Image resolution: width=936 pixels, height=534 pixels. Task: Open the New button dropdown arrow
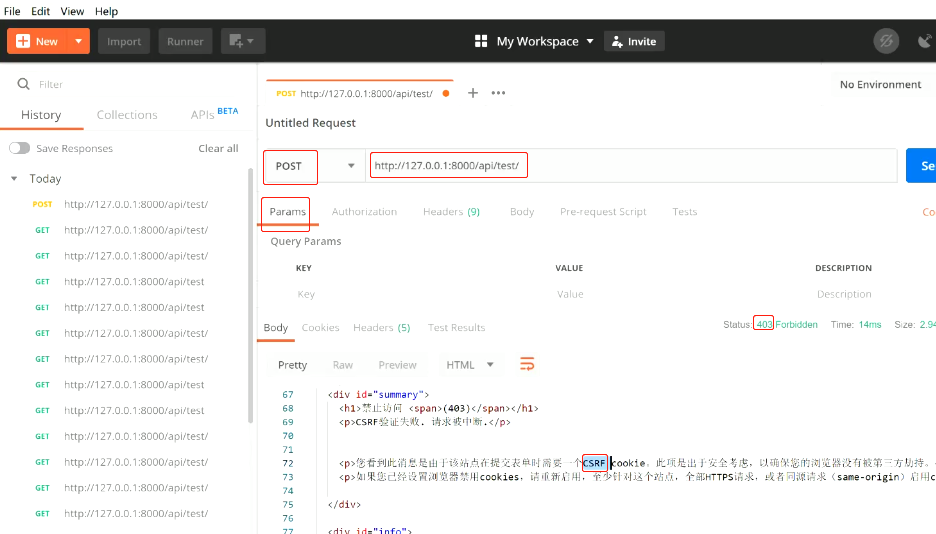[x=78, y=41]
